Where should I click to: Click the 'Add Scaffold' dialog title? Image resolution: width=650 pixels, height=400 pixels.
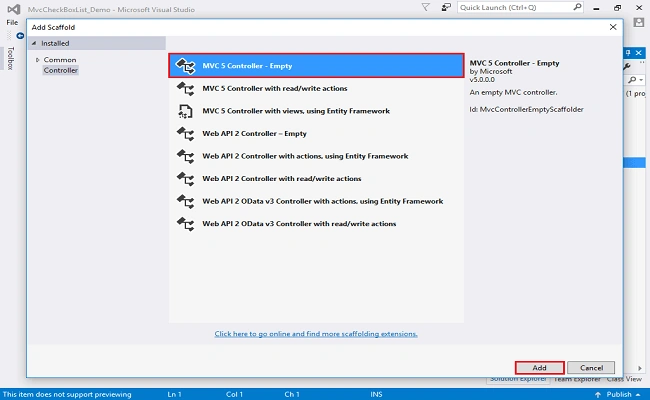53,27
